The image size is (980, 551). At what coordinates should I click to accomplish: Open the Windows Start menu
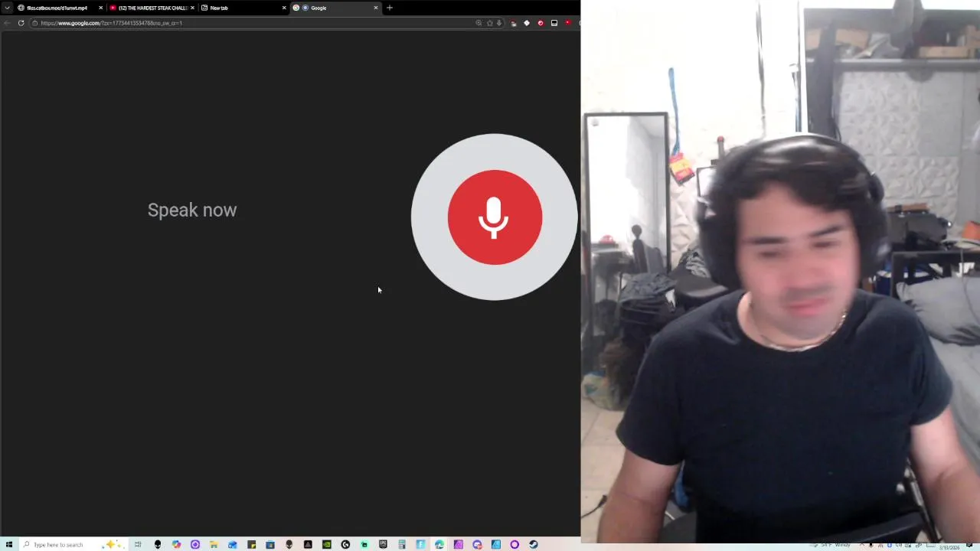(9, 544)
